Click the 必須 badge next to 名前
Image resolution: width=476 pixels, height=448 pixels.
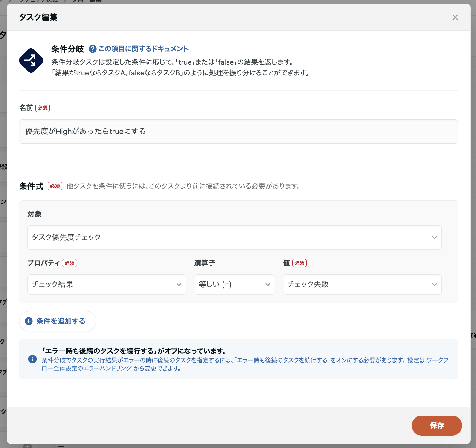[x=43, y=108]
